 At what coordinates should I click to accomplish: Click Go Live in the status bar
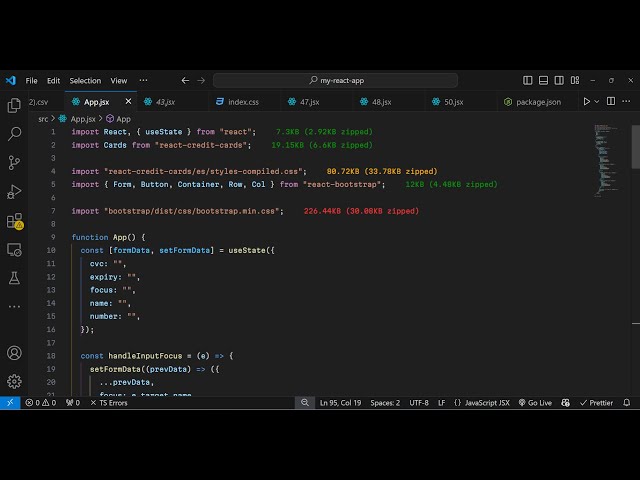534,403
